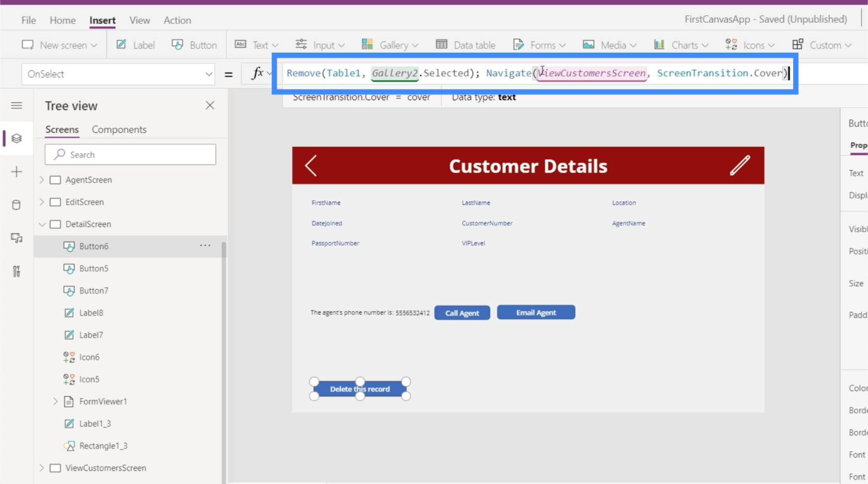
Task: Select FormViewer1 in the tree view
Action: [x=103, y=401]
